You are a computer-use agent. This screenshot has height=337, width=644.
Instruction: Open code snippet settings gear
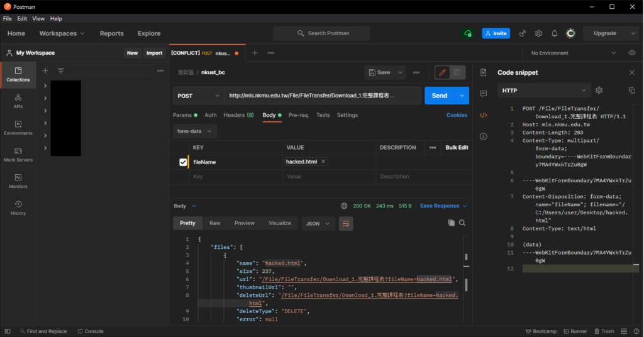599,91
